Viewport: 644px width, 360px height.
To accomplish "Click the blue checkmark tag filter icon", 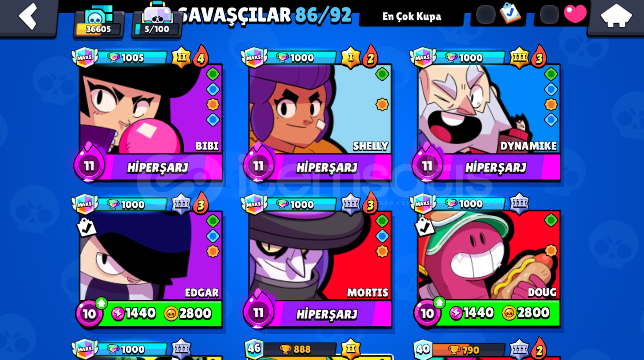I will [510, 13].
